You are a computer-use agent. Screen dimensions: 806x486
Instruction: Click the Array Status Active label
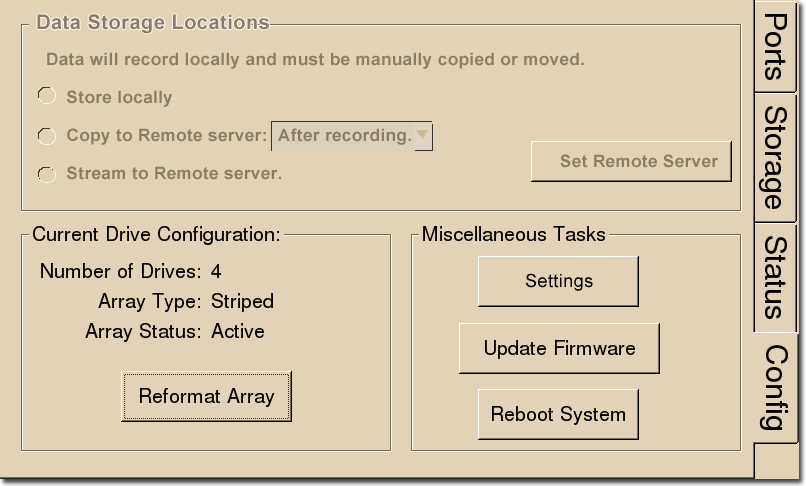(x=237, y=332)
